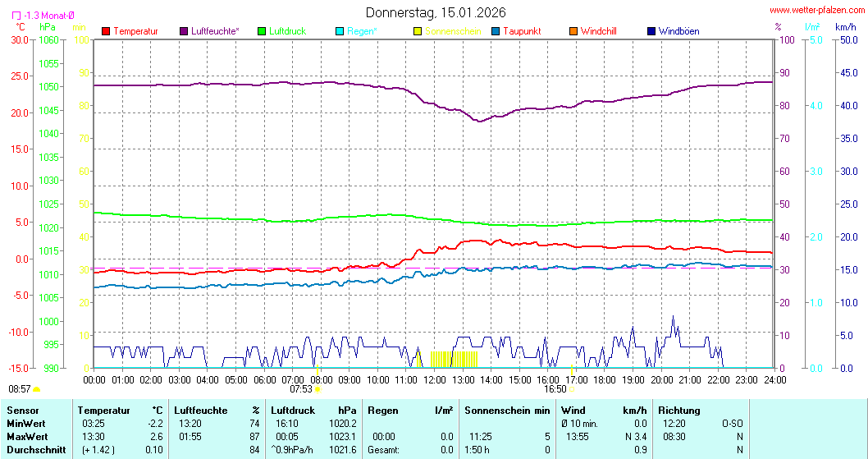Click the green Luftdruck legend square
868x459 pixels.
(x=263, y=31)
